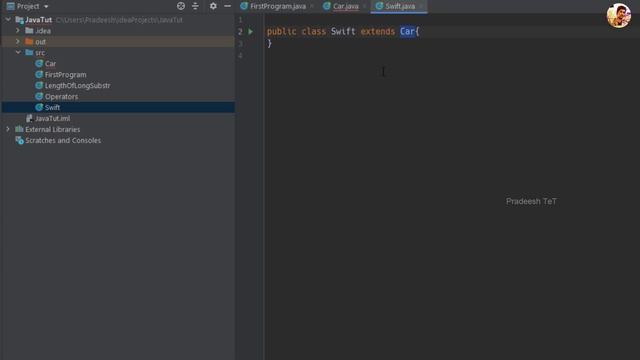640x360 pixels.
Task: Click the JavaTut.iml file icon
Action: pyautogui.click(x=29, y=118)
